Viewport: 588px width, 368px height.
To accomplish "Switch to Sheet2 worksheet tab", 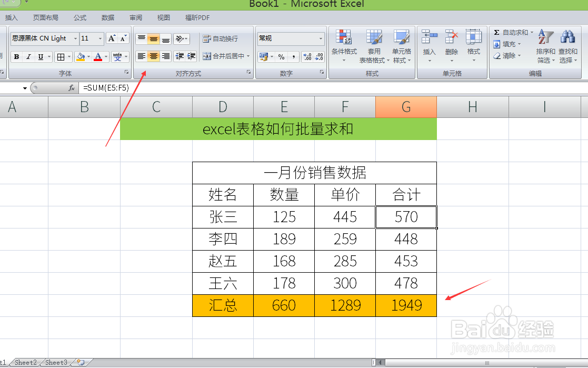I will pyautogui.click(x=25, y=362).
